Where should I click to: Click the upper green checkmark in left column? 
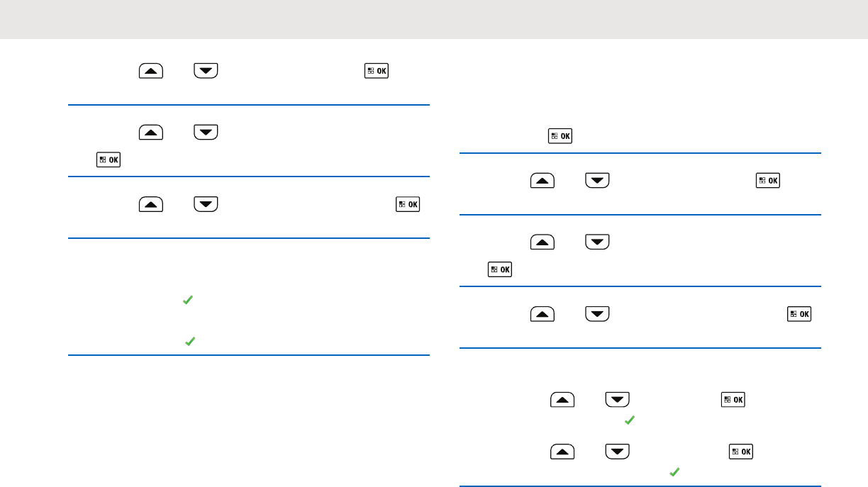click(188, 301)
